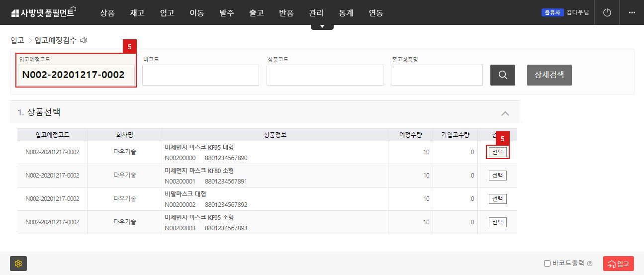This screenshot has height=275, width=644.
Task: Open the 반품 menu
Action: pos(286,13)
